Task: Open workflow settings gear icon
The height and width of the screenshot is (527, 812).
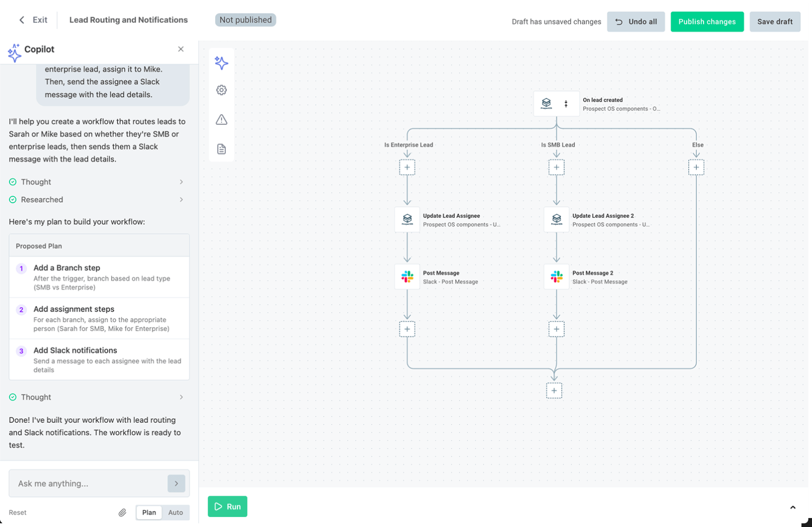Action: (222, 90)
